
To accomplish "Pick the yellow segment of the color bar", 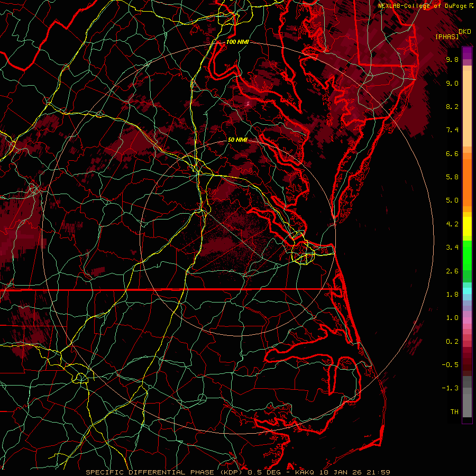I will click(x=467, y=226).
